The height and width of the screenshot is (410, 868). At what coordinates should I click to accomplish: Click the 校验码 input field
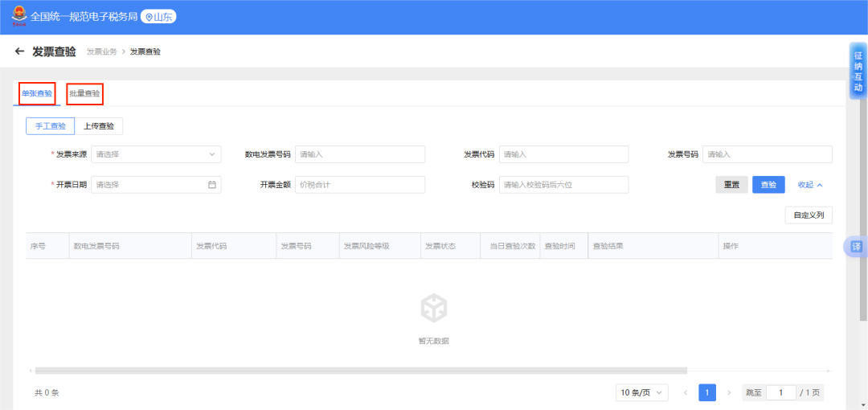(x=563, y=185)
